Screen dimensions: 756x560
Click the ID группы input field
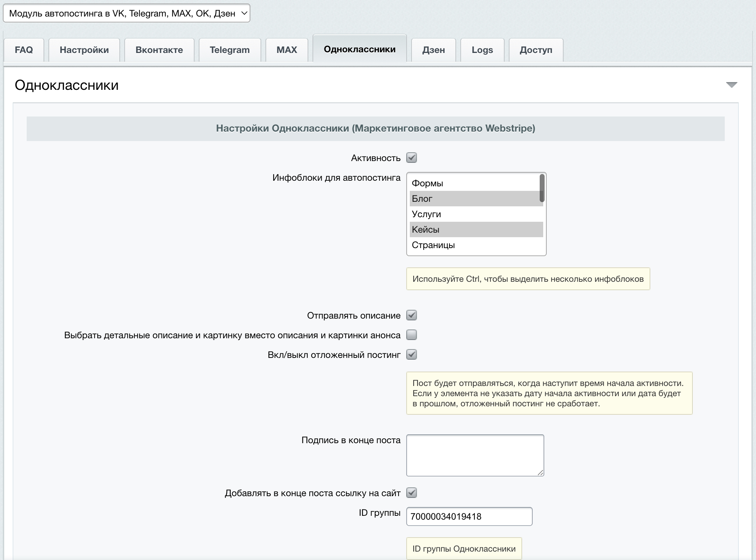coord(469,516)
